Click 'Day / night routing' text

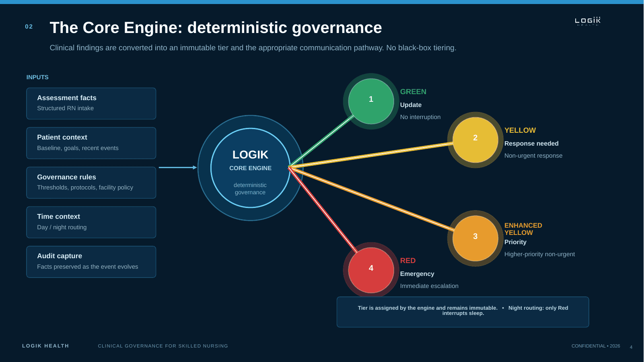pos(62,227)
